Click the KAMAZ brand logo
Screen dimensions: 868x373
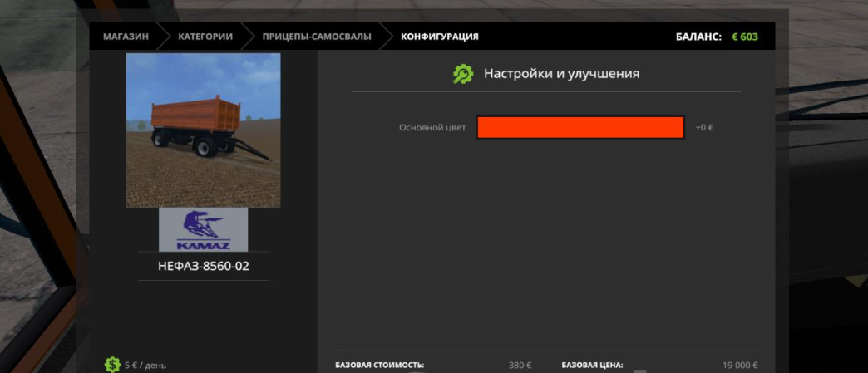tap(203, 229)
